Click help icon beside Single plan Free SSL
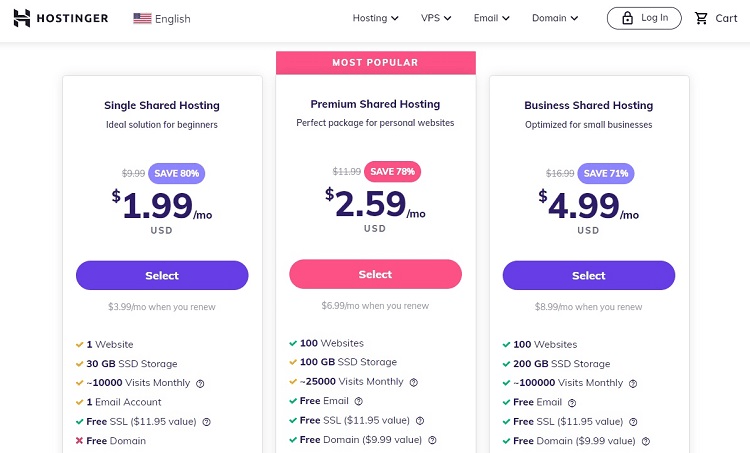Viewport: 750px width, 453px height. [207, 422]
